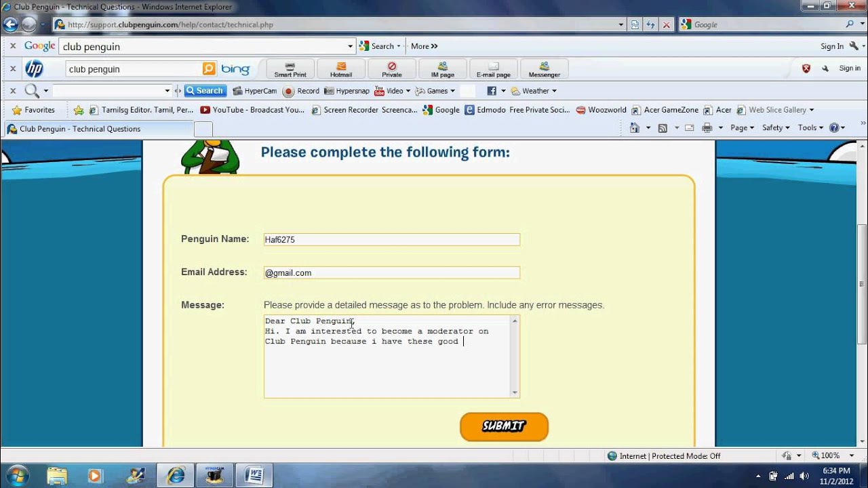The height and width of the screenshot is (488, 868).
Task: Open Hotmail from HP toolbar
Action: (x=341, y=69)
